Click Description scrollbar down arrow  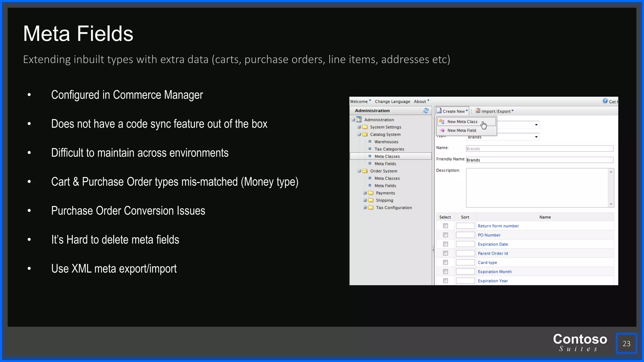click(611, 204)
